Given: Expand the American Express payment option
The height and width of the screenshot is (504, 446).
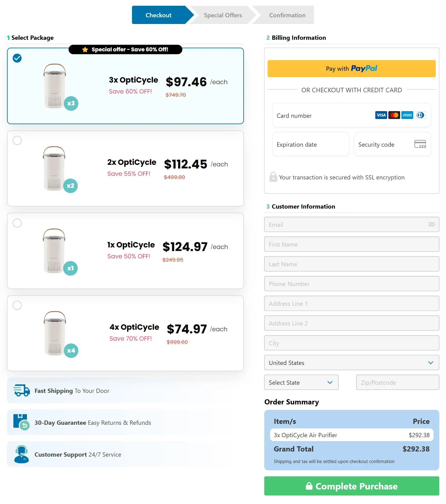Looking at the screenshot, I should tap(407, 115).
